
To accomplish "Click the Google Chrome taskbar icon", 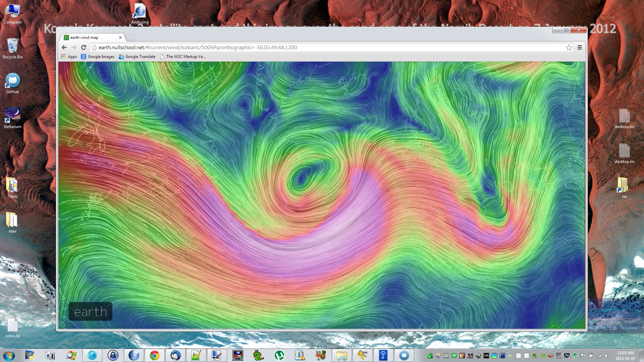I will 154,355.
